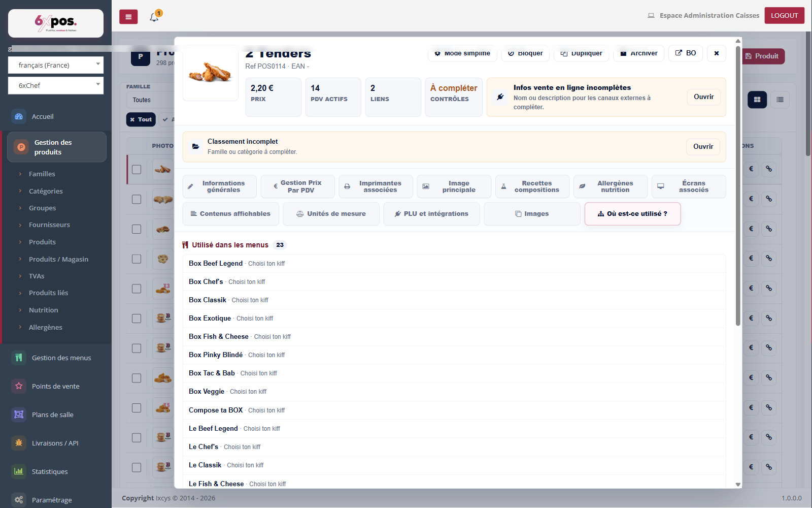Click the Gestion des produits P icon

click(21, 147)
